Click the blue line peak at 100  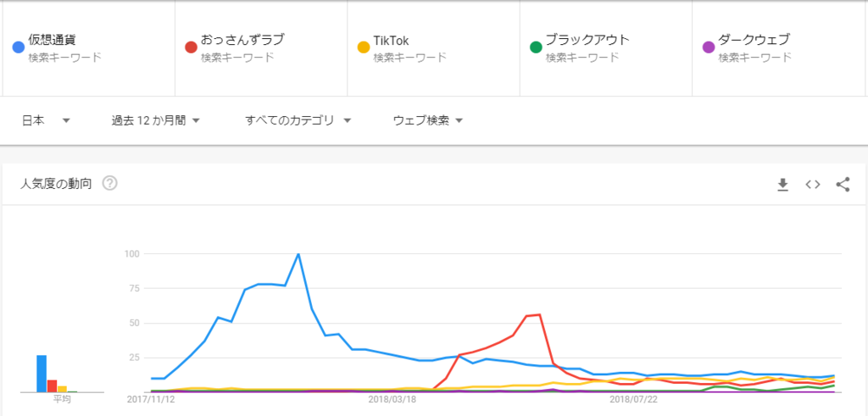(x=298, y=254)
